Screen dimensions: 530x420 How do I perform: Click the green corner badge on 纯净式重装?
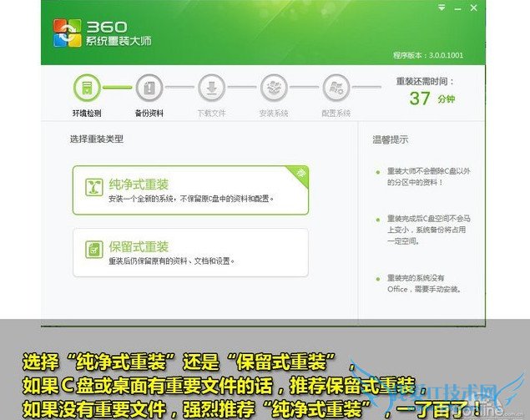299,175
